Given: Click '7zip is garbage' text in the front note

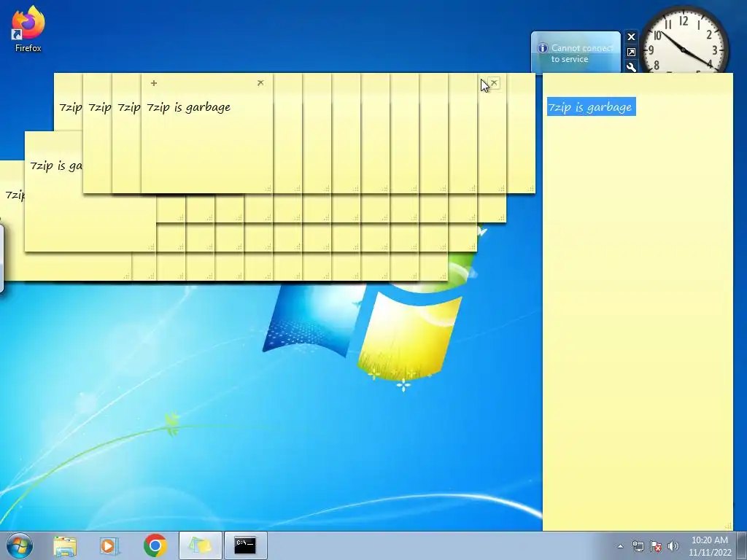Looking at the screenshot, I should (x=189, y=107).
